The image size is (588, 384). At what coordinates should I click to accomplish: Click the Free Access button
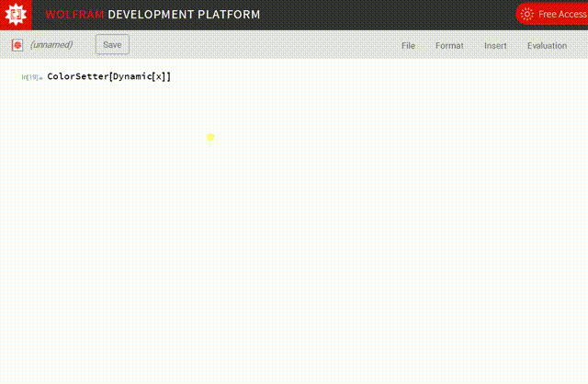552,15
